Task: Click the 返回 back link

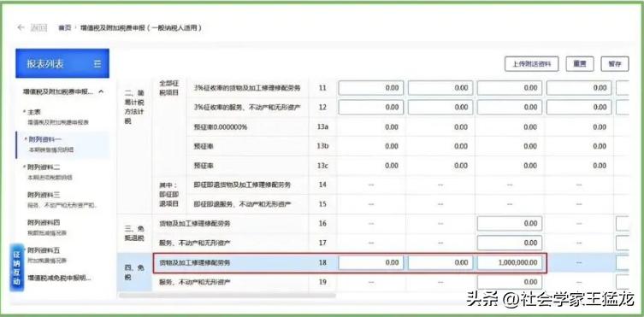Action: 38,28
